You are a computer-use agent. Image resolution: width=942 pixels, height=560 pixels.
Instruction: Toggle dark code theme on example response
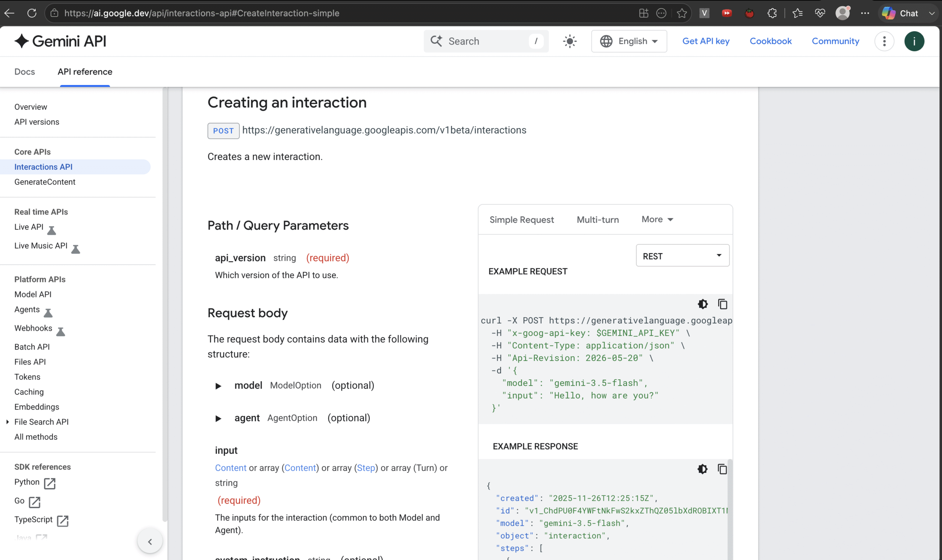point(702,469)
